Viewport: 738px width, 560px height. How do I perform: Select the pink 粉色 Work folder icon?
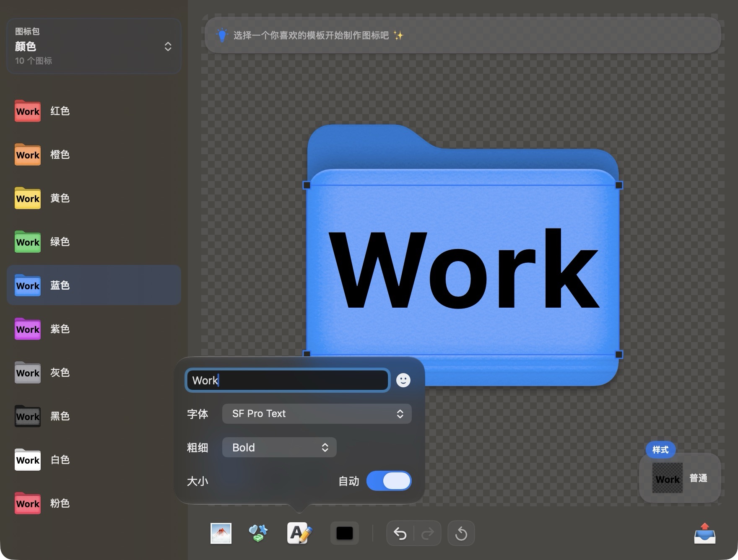[x=28, y=503]
